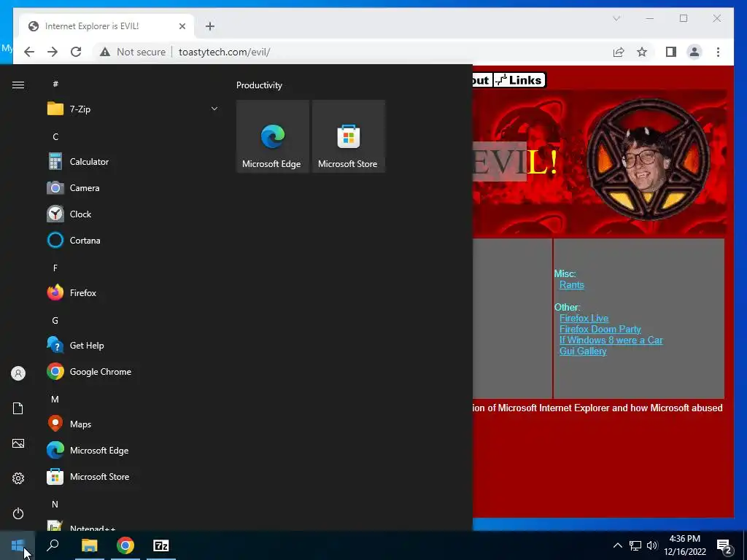
Task: Open the Camera app
Action: pos(133,188)
